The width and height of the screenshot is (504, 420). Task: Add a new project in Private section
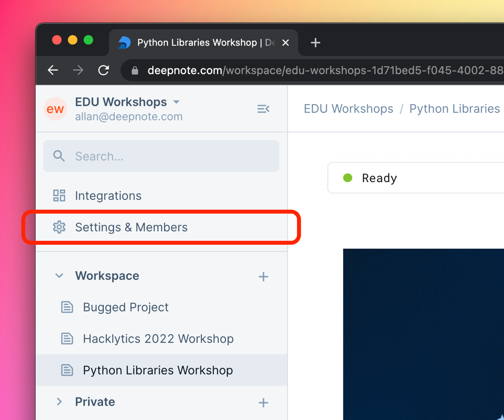pos(263,403)
